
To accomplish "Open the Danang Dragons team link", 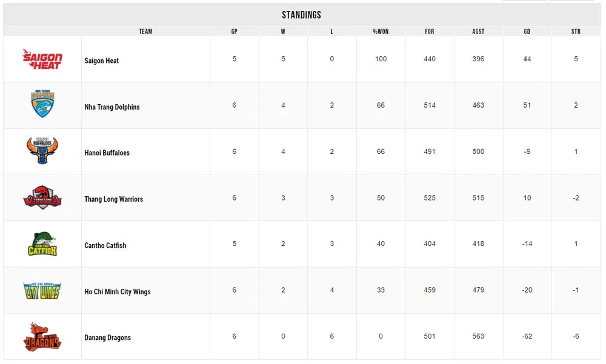I will 108,338.
